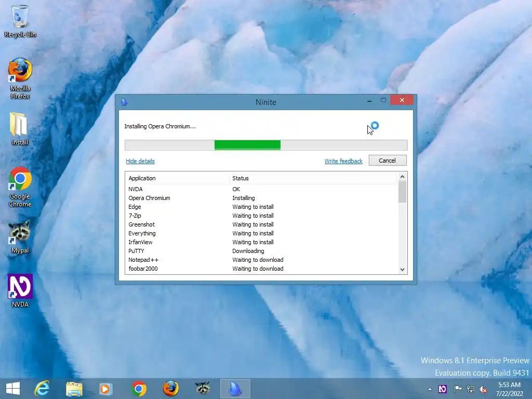Select the NVDA desktop shortcut
Viewport: 532px width, 399px height.
pos(20,291)
